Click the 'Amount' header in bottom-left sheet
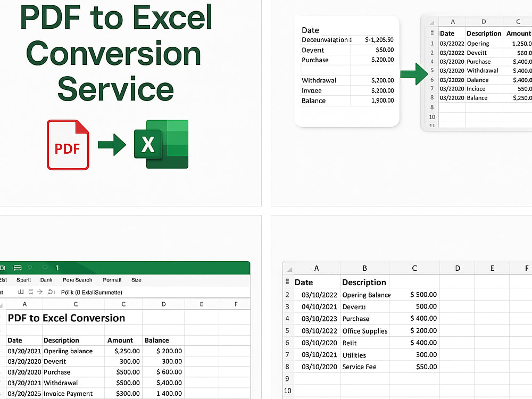 pos(120,340)
